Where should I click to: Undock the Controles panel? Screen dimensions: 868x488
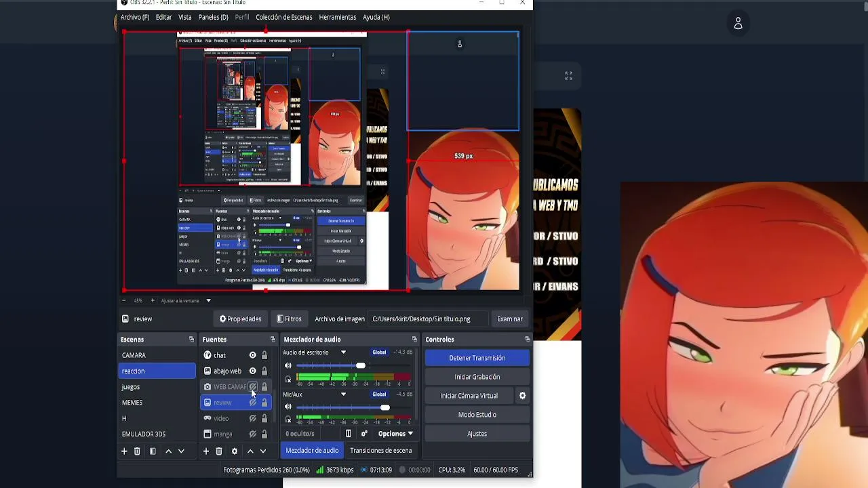[527, 340]
